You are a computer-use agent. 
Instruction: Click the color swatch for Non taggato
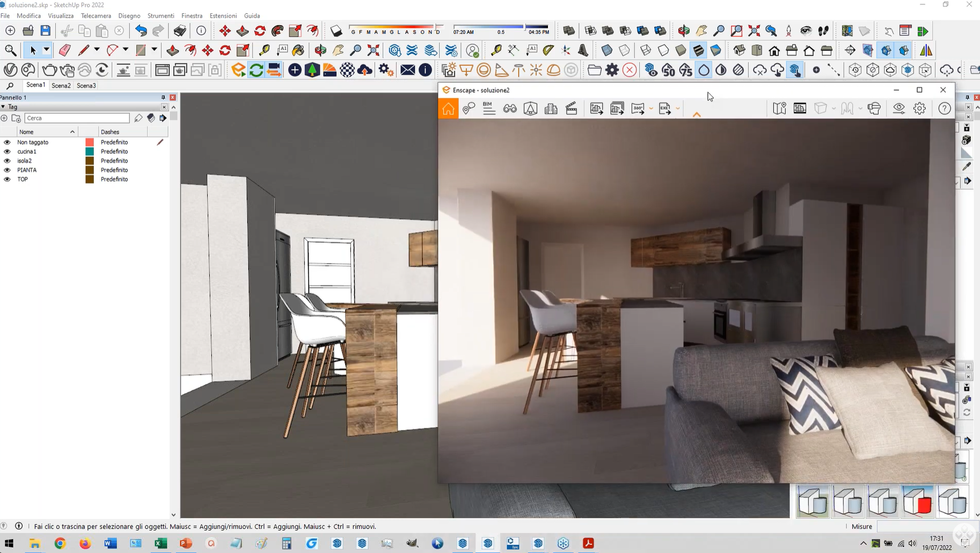(90, 142)
